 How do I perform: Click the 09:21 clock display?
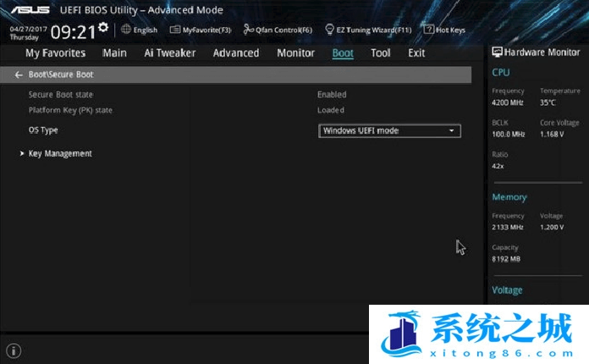[x=74, y=32]
